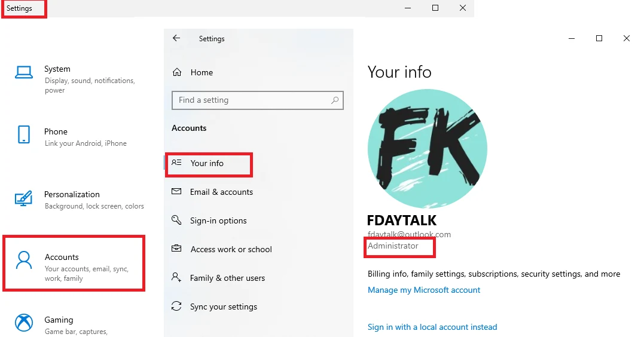Viewport: 644px width, 337px height.
Task: Click the Home house icon
Action: point(177,72)
